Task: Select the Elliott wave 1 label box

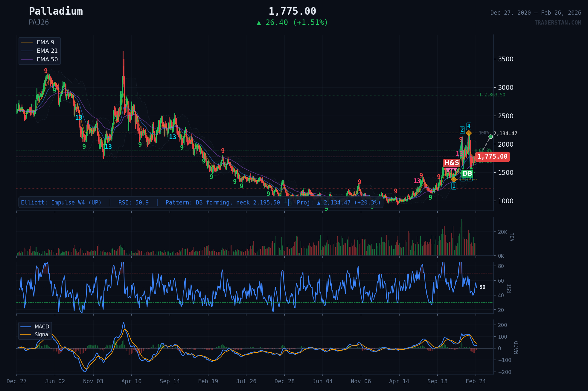Action: (x=454, y=186)
